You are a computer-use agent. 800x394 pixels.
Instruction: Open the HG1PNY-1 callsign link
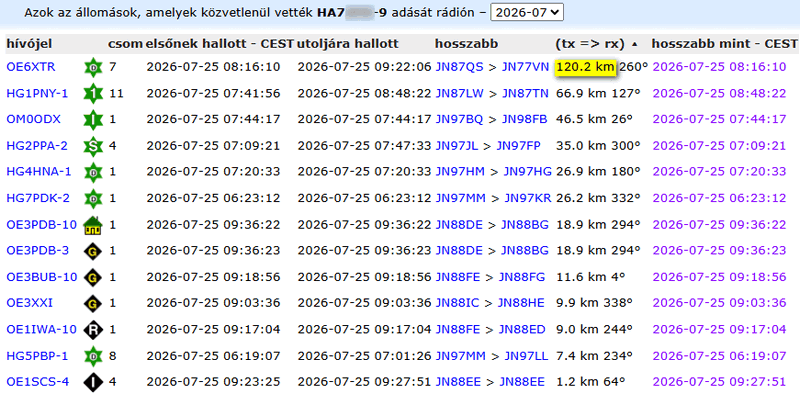click(x=37, y=93)
